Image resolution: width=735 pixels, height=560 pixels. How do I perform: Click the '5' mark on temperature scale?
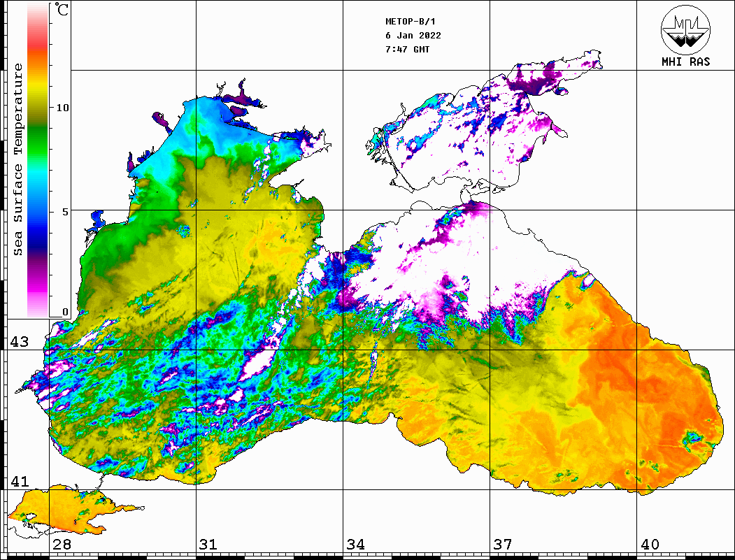tap(66, 212)
